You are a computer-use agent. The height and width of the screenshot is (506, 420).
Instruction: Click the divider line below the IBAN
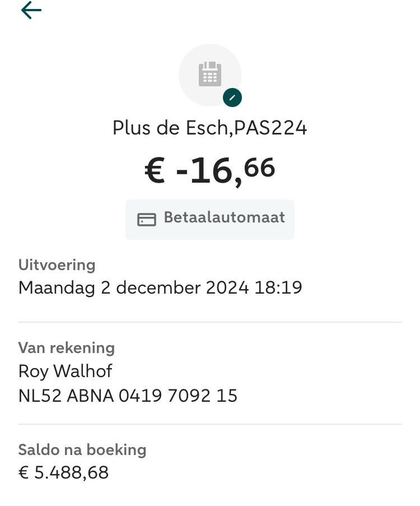pyautogui.click(x=210, y=424)
